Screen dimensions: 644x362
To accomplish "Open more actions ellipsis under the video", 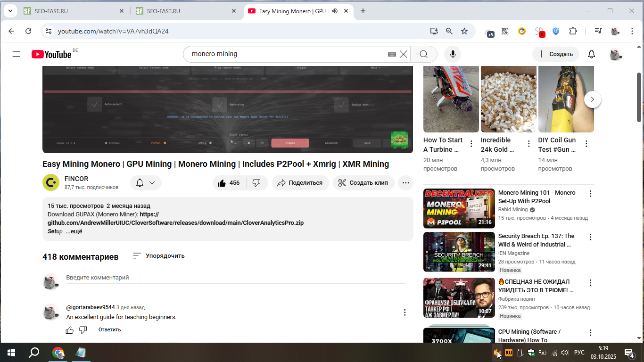I will 406,183.
